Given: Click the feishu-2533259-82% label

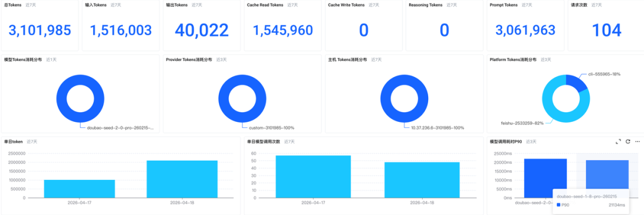Looking at the screenshot, I should tap(522, 123).
